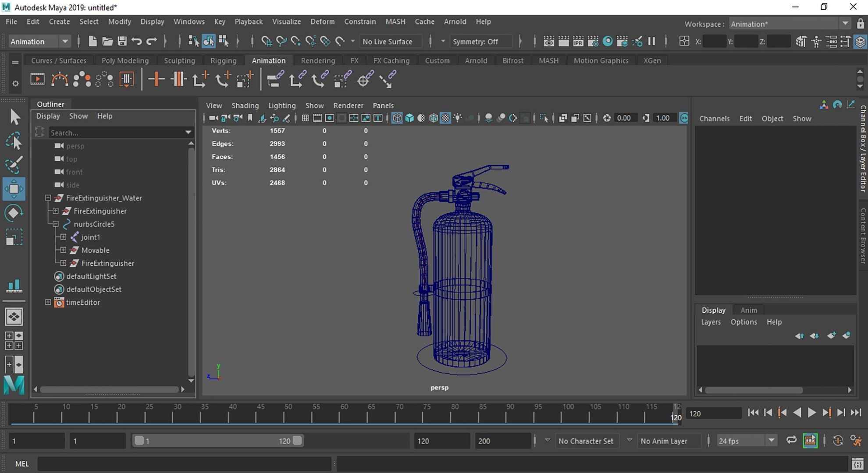Open the Workspace dropdown
Screen dimensions: 868x473
[x=845, y=24]
